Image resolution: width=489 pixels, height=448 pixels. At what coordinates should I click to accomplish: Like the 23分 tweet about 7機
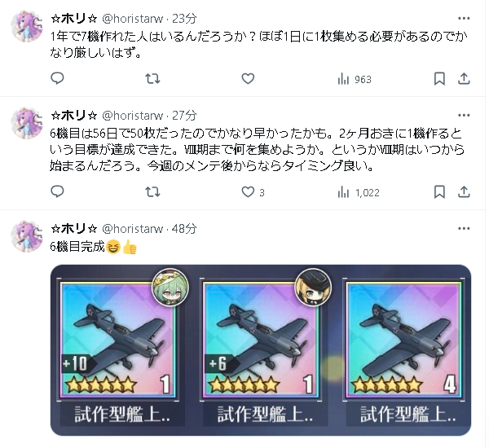tap(248, 78)
